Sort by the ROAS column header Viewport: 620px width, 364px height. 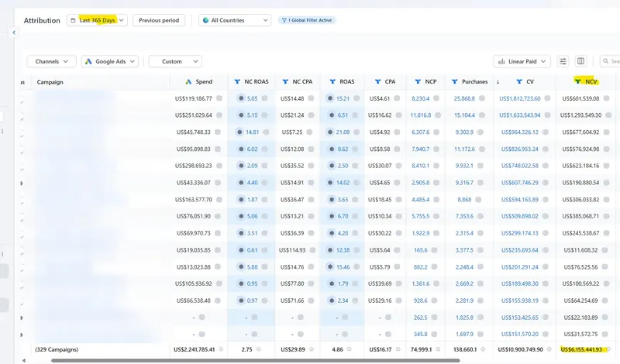[x=346, y=82]
